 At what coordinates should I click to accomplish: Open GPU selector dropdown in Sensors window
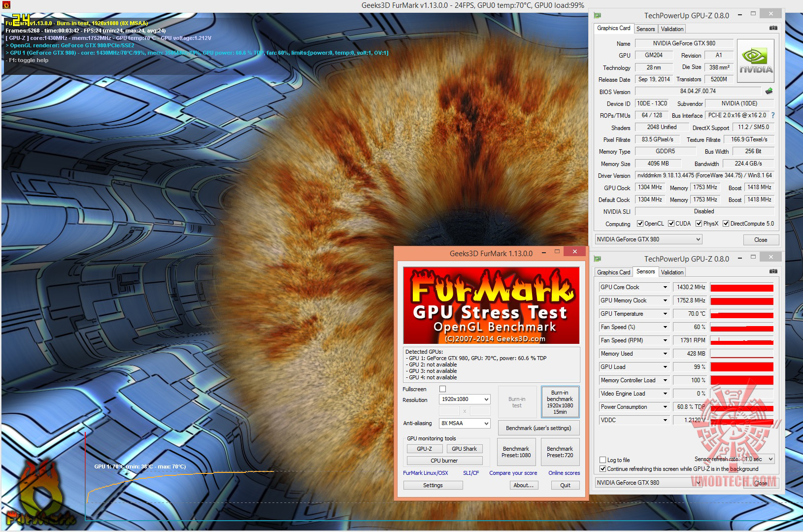pos(648,483)
